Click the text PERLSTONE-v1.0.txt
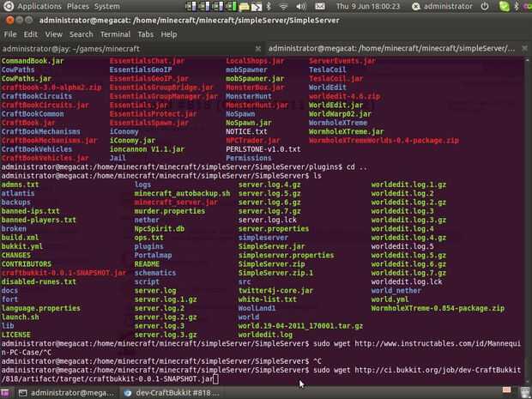This screenshot has height=399, width=532. (263, 149)
